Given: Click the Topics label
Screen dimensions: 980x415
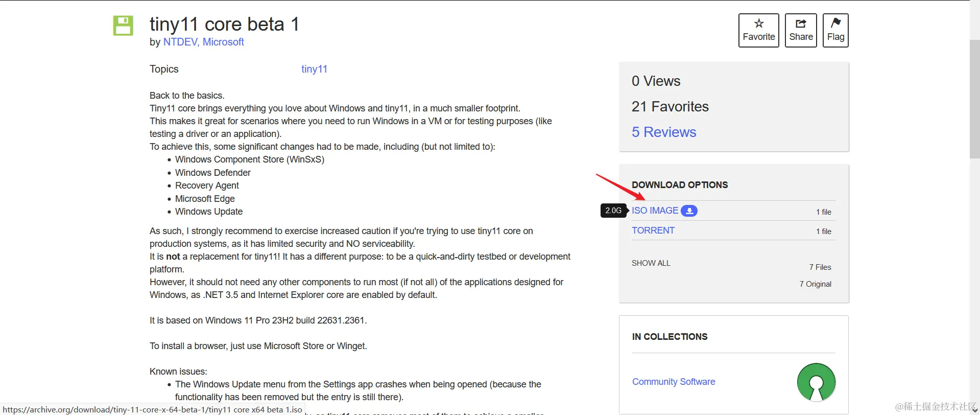Looking at the screenshot, I should 164,69.
